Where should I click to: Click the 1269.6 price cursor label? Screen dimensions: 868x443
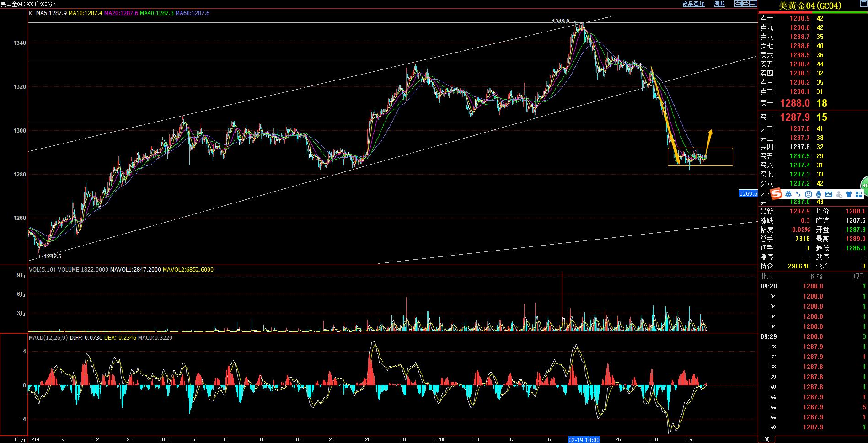click(x=748, y=194)
